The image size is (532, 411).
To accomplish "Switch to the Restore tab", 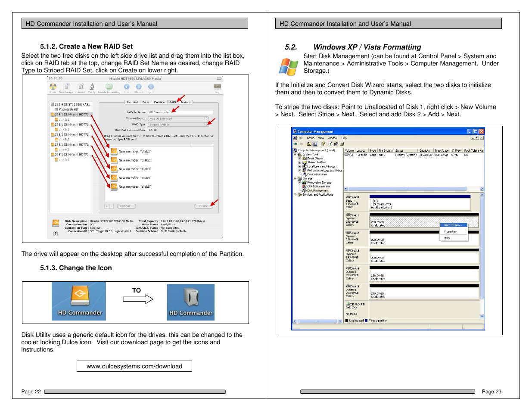I will click(186, 102).
